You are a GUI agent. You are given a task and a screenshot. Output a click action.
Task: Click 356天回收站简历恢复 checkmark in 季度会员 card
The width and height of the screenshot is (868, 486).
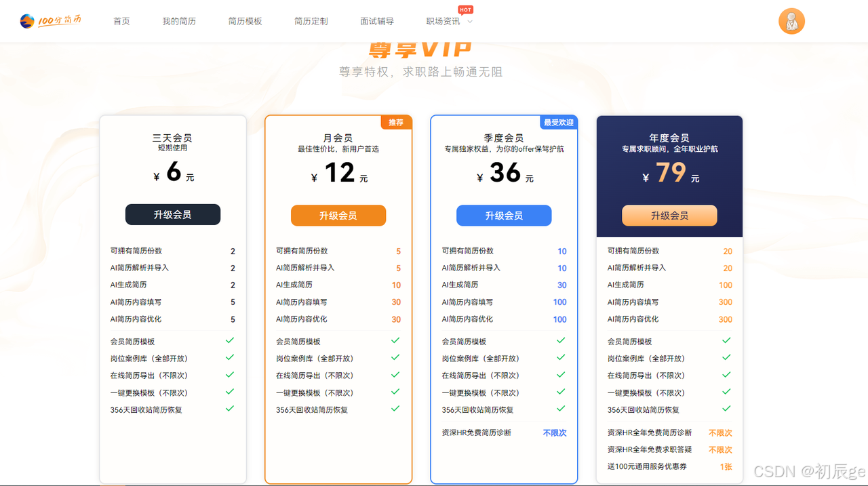click(561, 409)
